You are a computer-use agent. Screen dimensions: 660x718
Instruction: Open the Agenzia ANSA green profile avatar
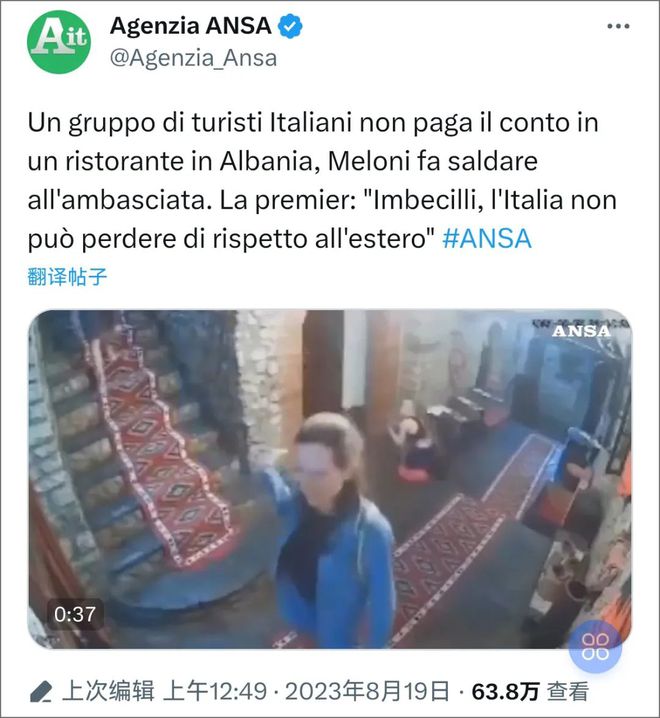pyautogui.click(x=59, y=42)
